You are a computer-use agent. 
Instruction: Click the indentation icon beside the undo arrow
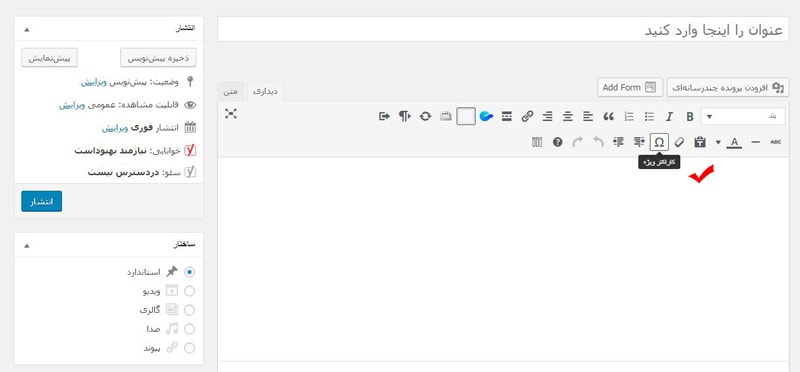point(618,142)
